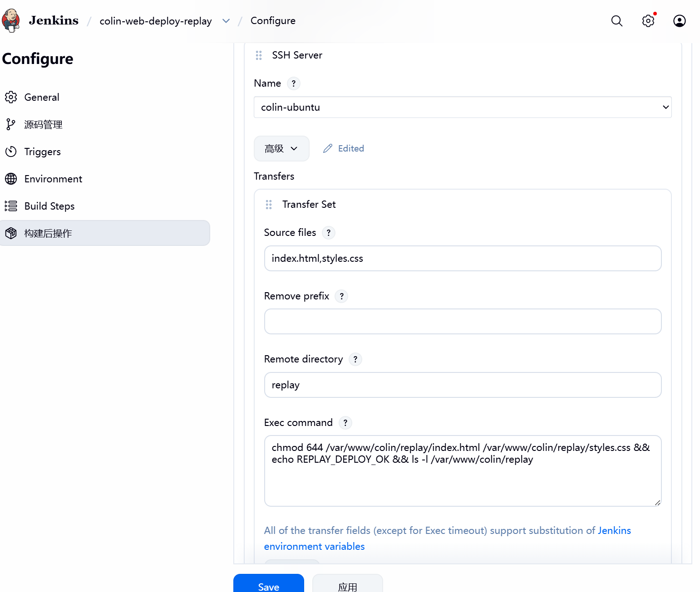Click inside the Exec command textarea
The image size is (700, 592).
[x=463, y=471]
